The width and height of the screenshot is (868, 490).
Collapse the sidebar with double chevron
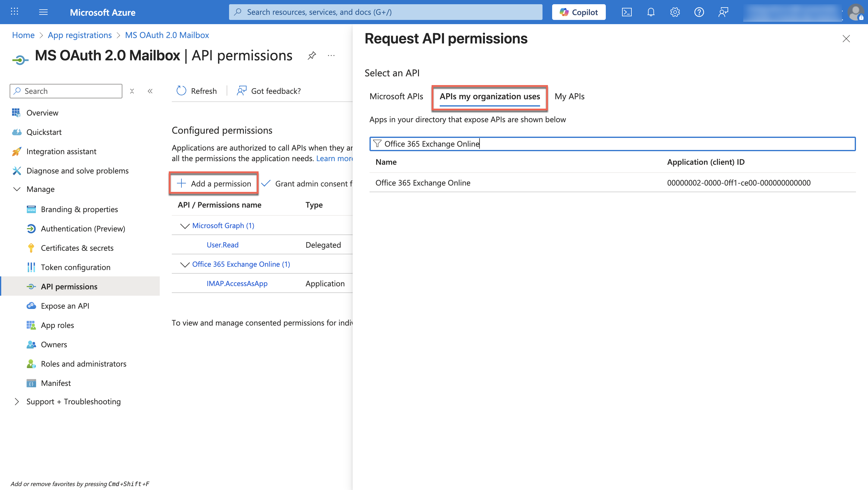click(150, 91)
